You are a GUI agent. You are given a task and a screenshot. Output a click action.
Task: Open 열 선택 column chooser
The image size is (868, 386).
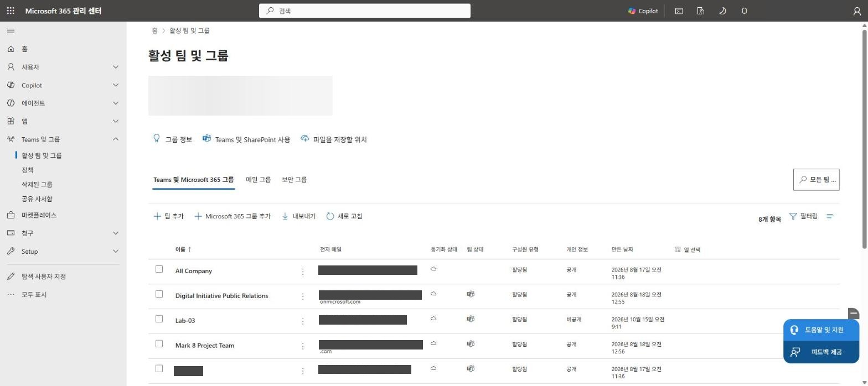point(688,249)
